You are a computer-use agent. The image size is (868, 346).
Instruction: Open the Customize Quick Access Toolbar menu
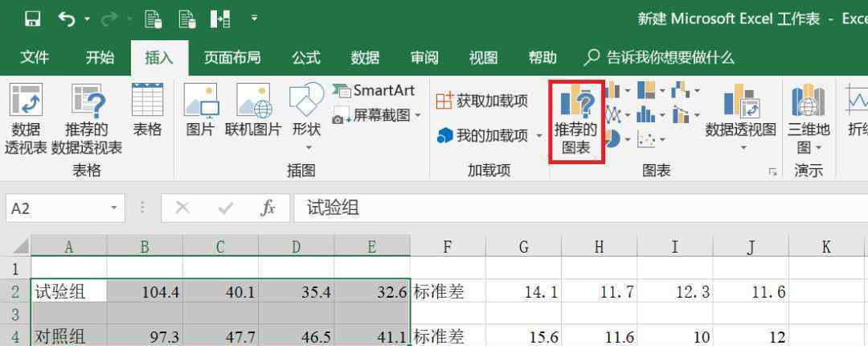click(x=255, y=18)
